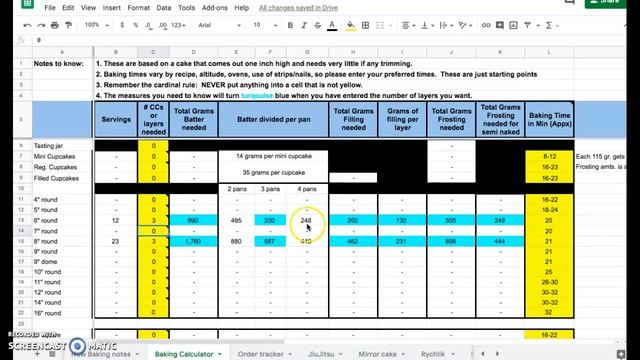Open the fill color bucket picker
Viewport: 640px width, 360px height.
(x=350, y=26)
